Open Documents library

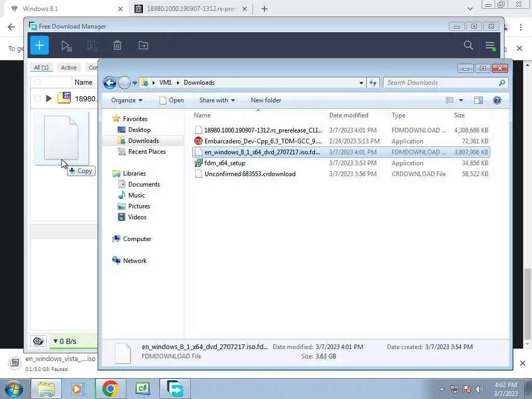click(144, 184)
